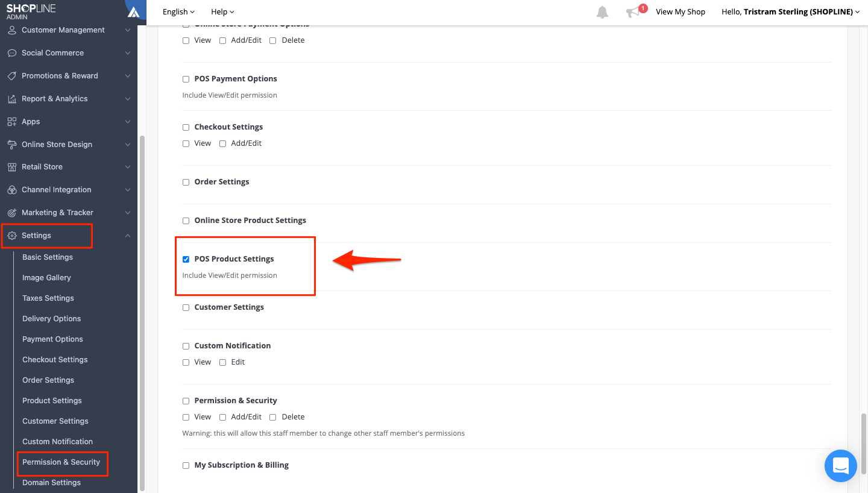The height and width of the screenshot is (493, 868).
Task: Check Delete under Permission & Security
Action: [272, 417]
